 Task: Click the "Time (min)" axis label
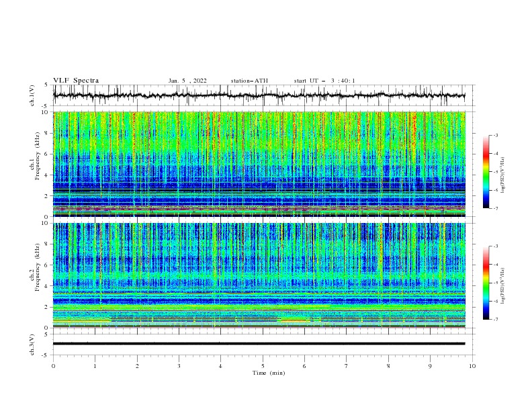[x=269, y=373]
